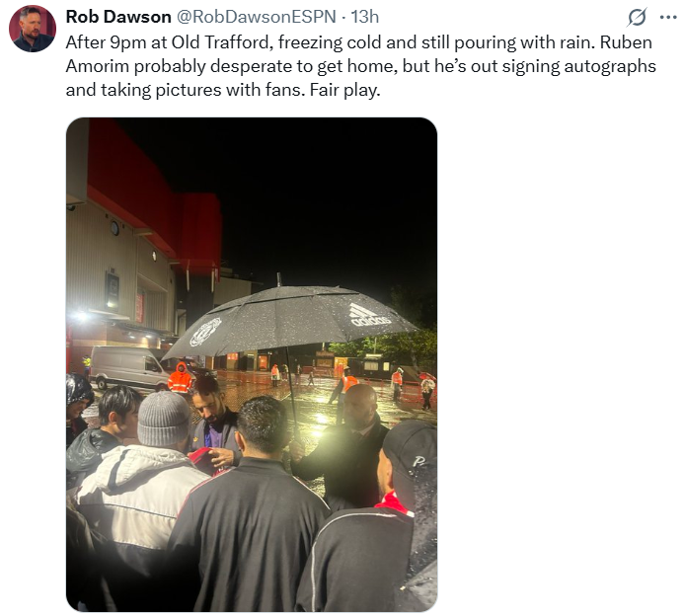Click the Grok slashed-circle icon

click(x=637, y=18)
